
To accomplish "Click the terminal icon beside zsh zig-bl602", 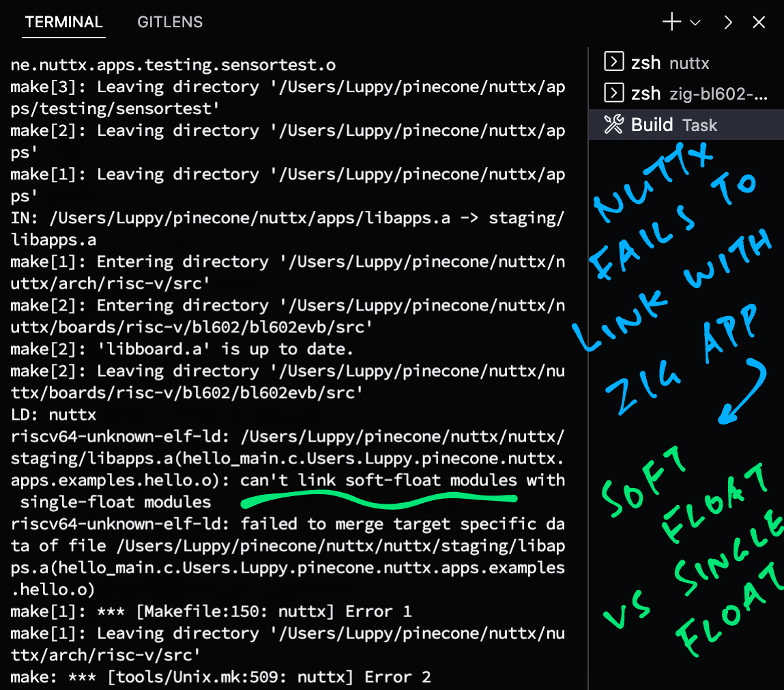I will point(614,94).
